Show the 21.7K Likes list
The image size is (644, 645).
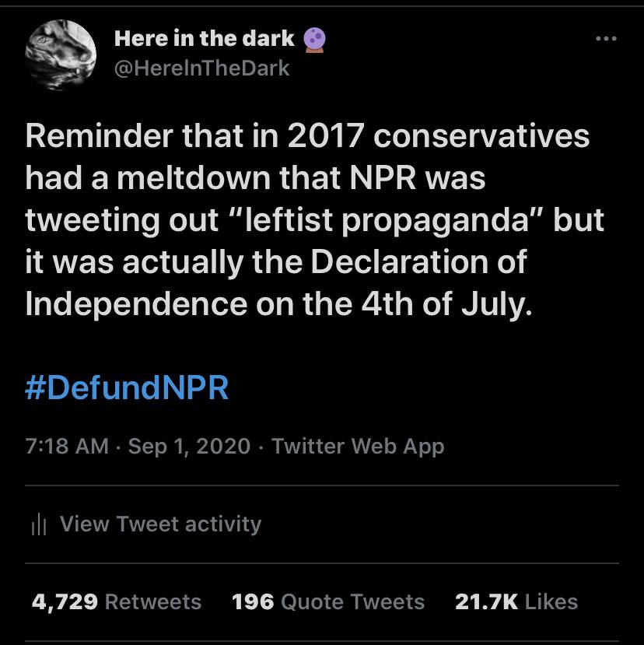coord(516,602)
